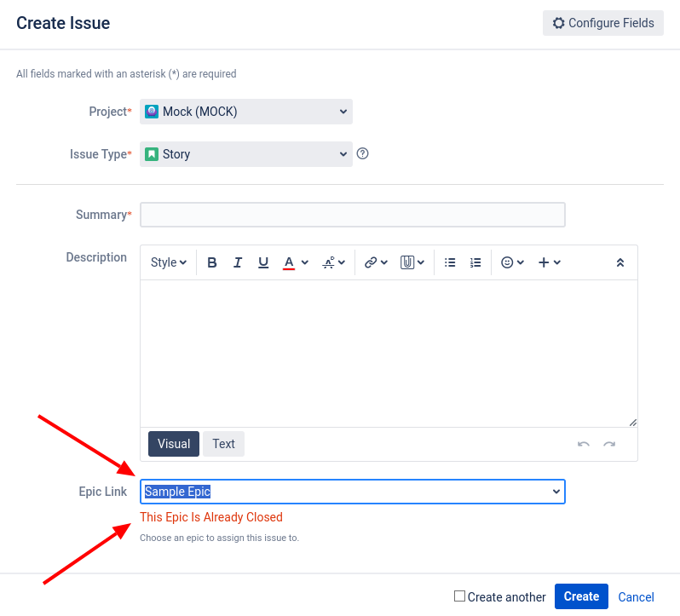This screenshot has height=616, width=680.
Task: Click the blue Create button
Action: (x=581, y=596)
